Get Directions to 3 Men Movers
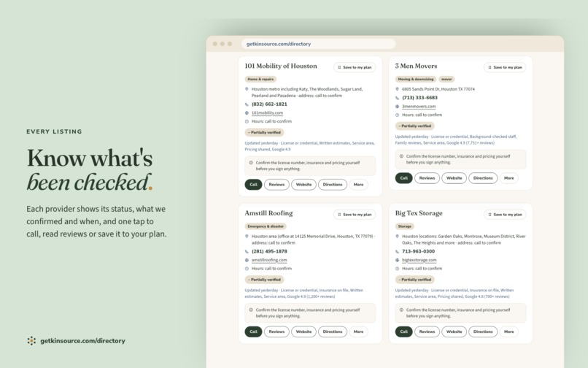Image resolution: width=588 pixels, height=368 pixels. point(483,178)
